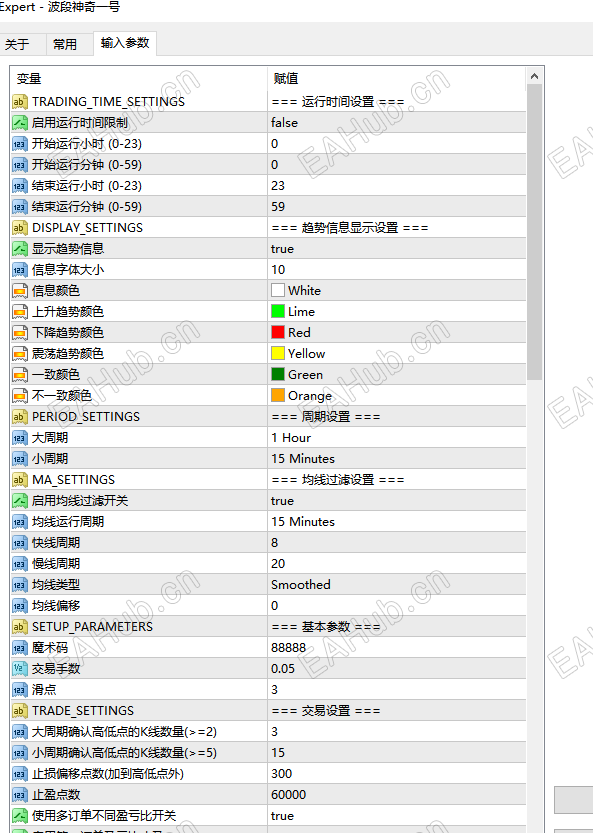Image resolution: width=593 pixels, height=833 pixels.
Task: Select the 大周期确认高低点的K线数量 row label
Action: [124, 732]
